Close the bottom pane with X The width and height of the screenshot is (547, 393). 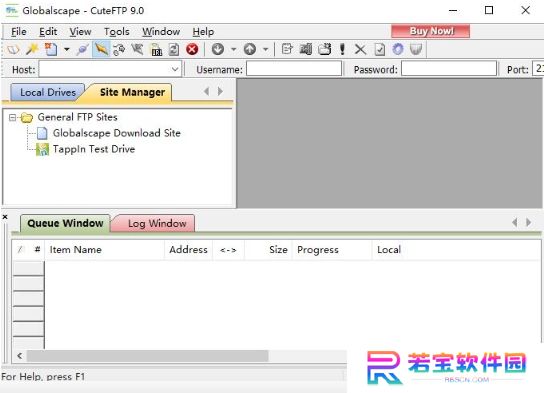[5, 217]
